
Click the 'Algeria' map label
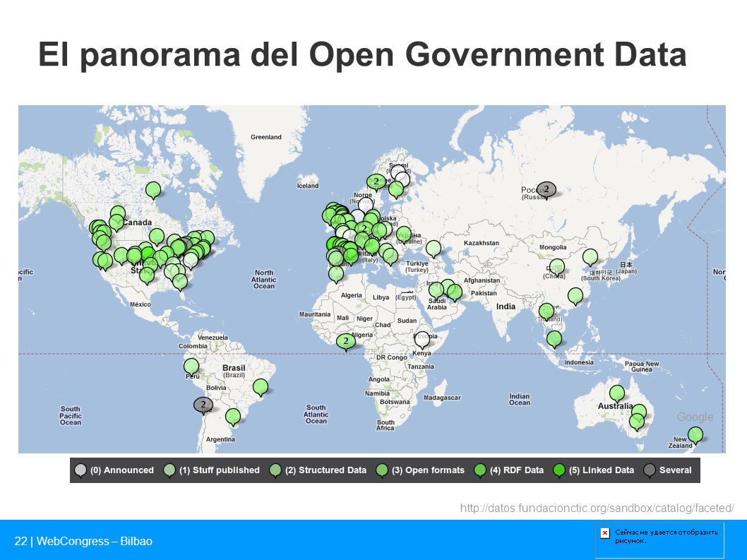pos(352,295)
